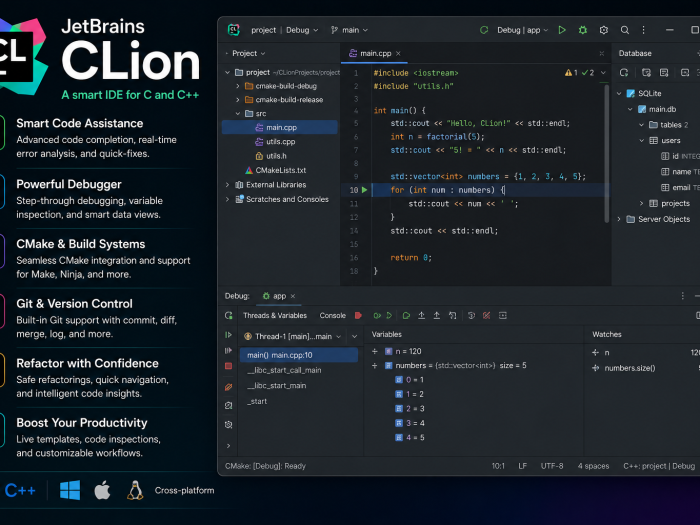Expand External Libraries node
700x525 pixels.
[227, 185]
